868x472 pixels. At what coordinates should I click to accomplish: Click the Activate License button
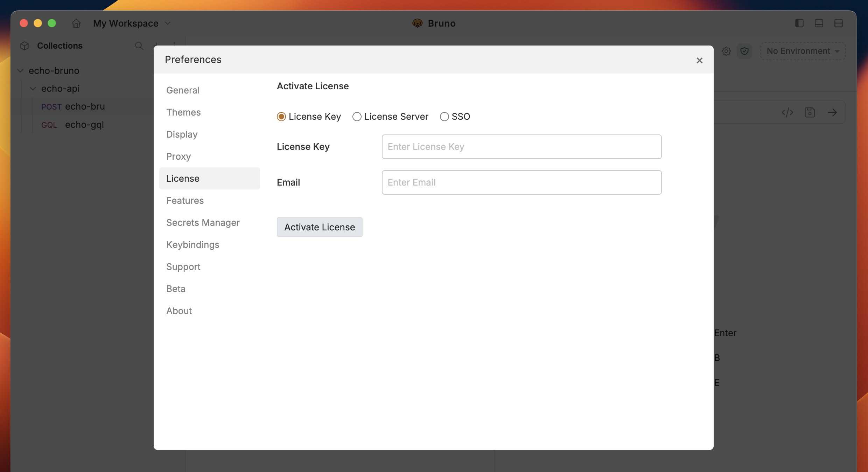[320, 227]
